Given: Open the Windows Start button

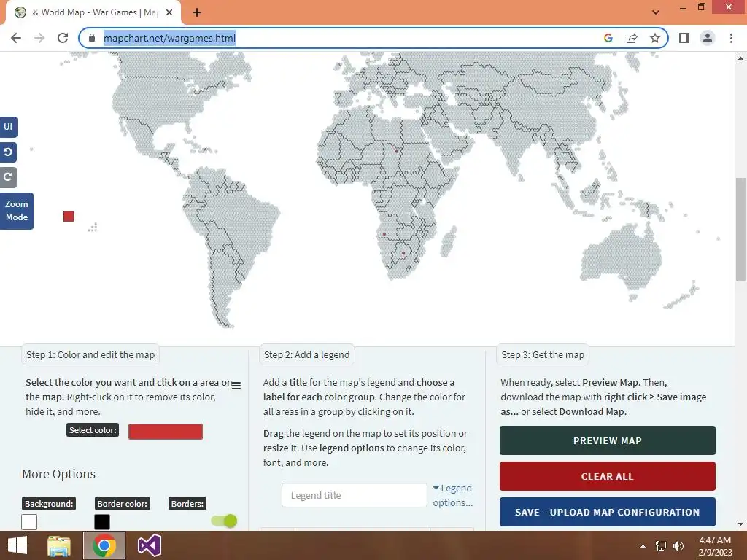Looking at the screenshot, I should [18, 545].
